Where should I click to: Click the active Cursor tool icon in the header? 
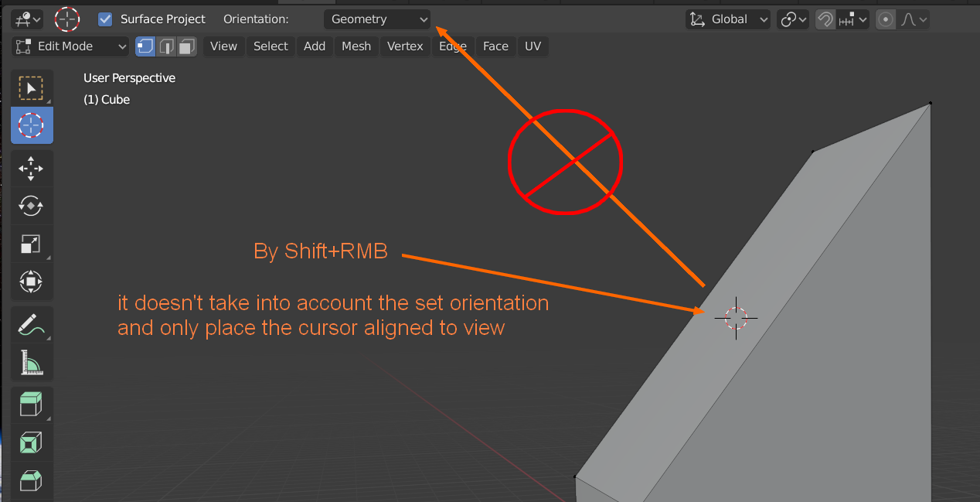68,19
